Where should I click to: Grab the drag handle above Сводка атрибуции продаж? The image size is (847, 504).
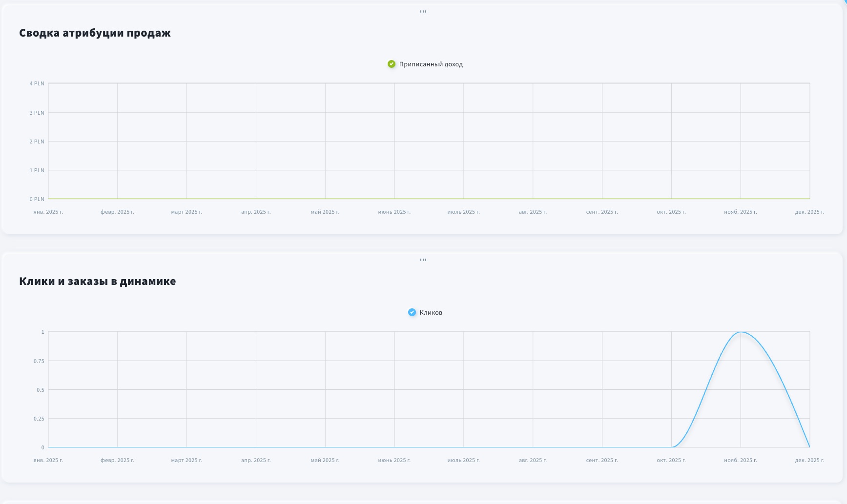pos(423,11)
